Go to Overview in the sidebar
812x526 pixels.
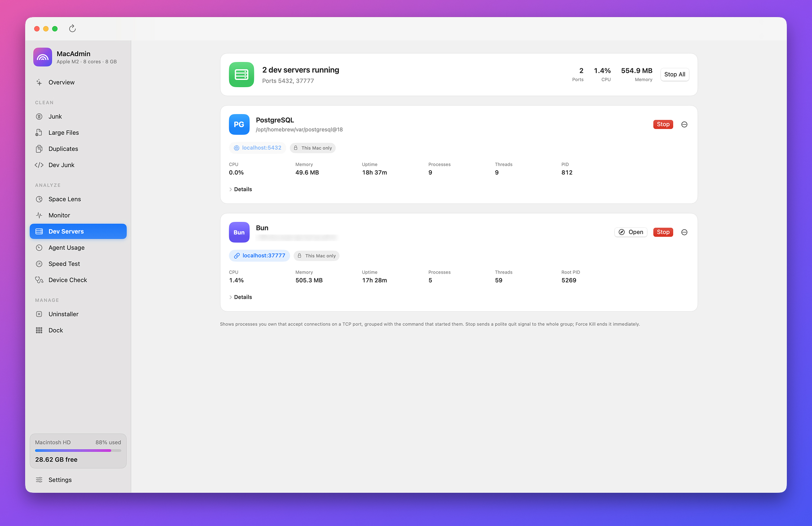pyautogui.click(x=78, y=82)
